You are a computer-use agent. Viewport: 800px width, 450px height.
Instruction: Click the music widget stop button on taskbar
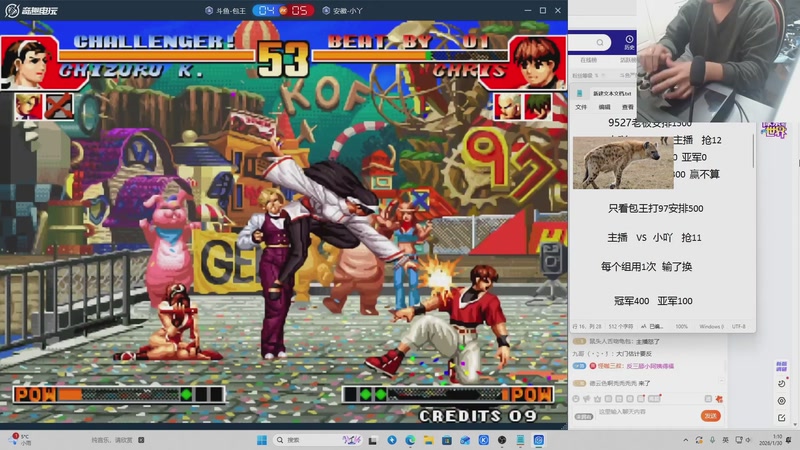click(x=141, y=440)
